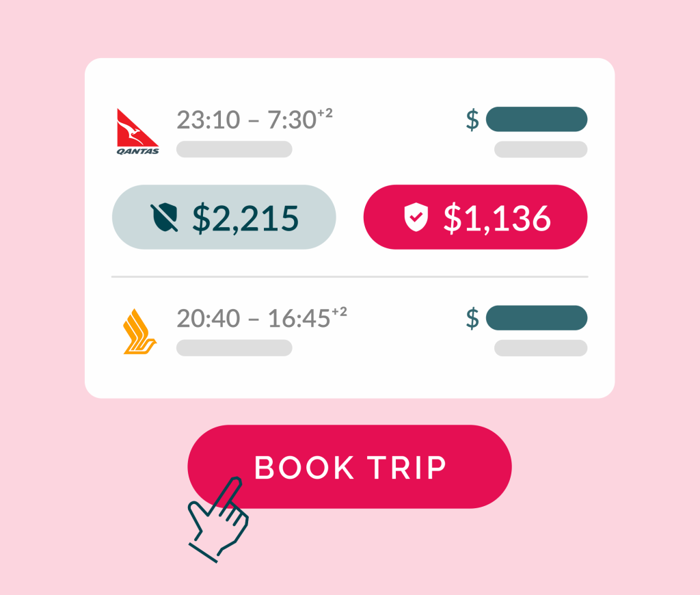Click the grey placeholder bar under 20:40 time
Viewport: 700px width, 595px height.
(x=234, y=347)
